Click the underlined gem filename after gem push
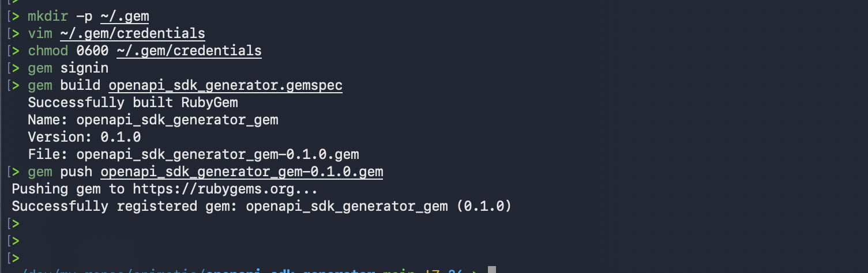Screen dimensions: 868x273 pos(242,172)
